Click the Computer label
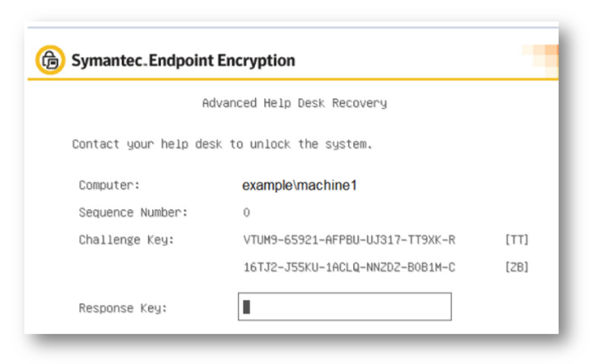595x364 pixels. 109,185
